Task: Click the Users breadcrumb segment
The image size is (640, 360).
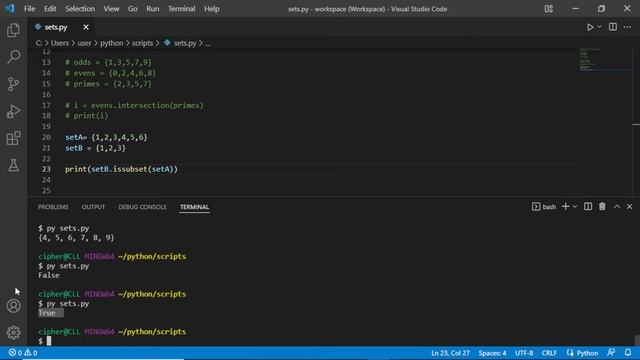Action: (60, 43)
